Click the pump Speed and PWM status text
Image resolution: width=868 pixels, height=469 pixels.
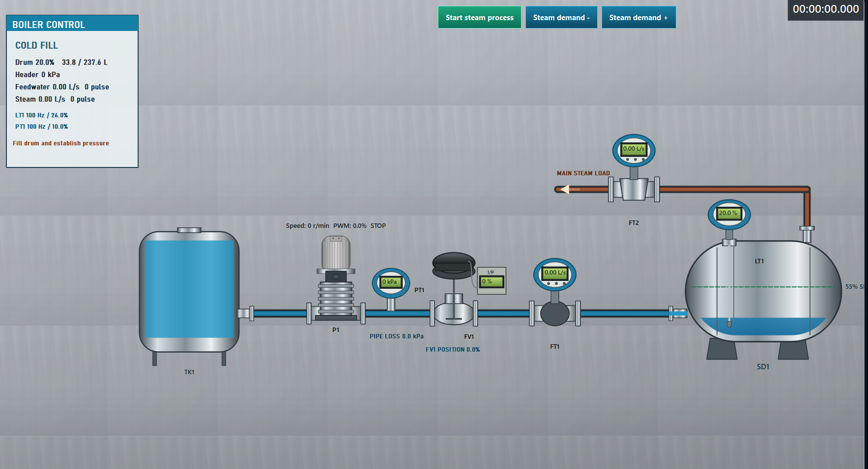pos(336,226)
